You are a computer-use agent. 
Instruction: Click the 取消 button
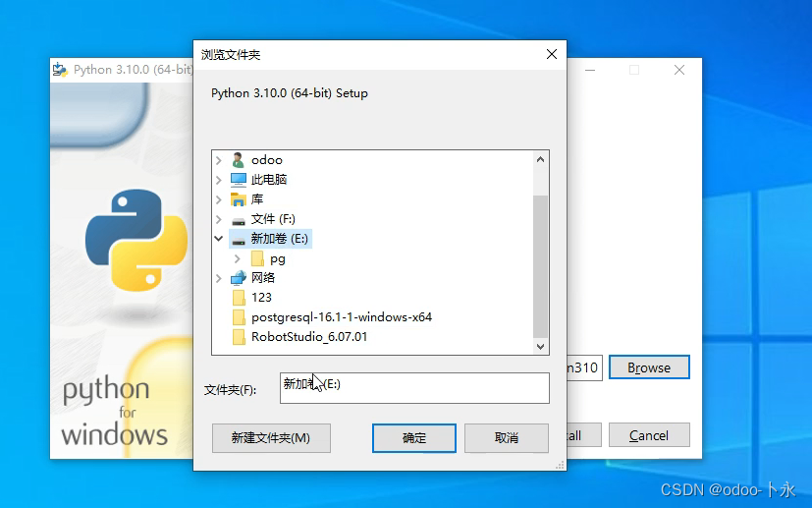tap(507, 438)
